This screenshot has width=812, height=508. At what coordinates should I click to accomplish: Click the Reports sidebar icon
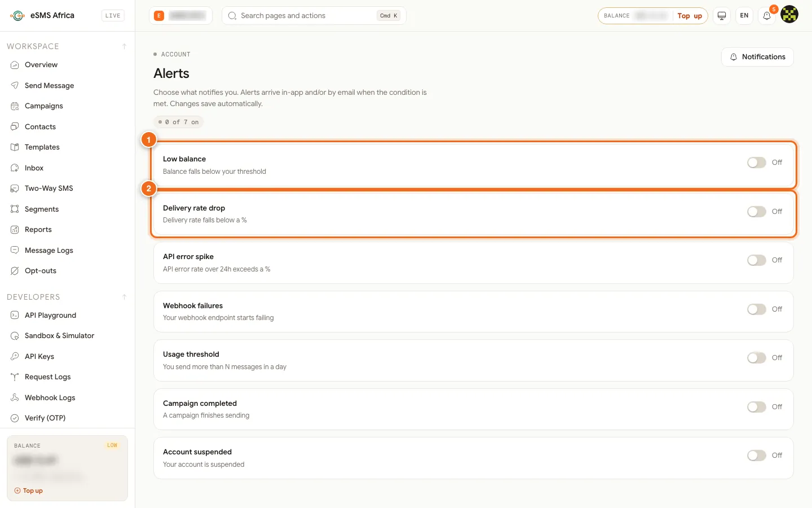click(x=15, y=230)
